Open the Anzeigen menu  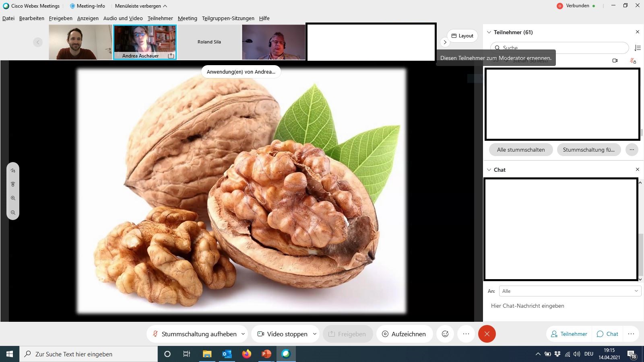click(x=88, y=18)
